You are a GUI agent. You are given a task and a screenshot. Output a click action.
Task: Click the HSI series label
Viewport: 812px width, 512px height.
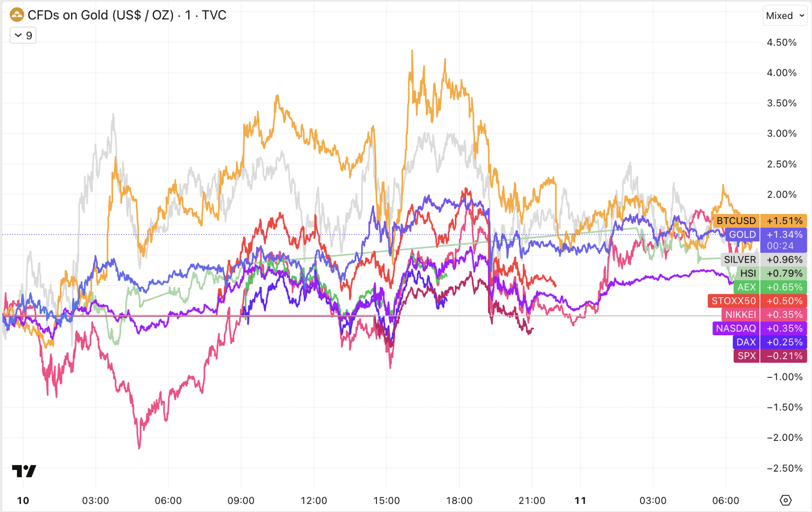click(748, 273)
